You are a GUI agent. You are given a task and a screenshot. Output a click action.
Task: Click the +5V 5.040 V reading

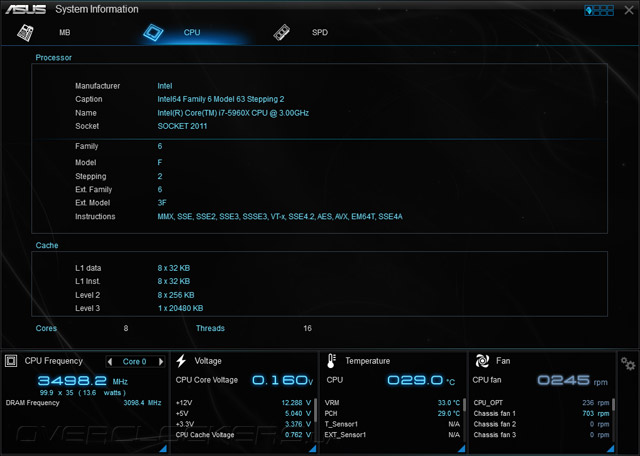tap(298, 414)
